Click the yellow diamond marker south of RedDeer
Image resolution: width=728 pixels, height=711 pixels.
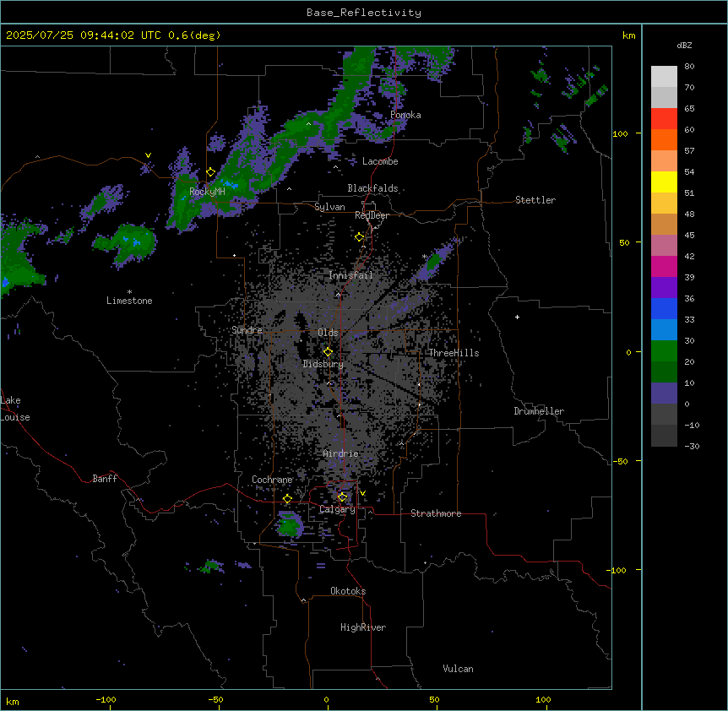tap(359, 237)
